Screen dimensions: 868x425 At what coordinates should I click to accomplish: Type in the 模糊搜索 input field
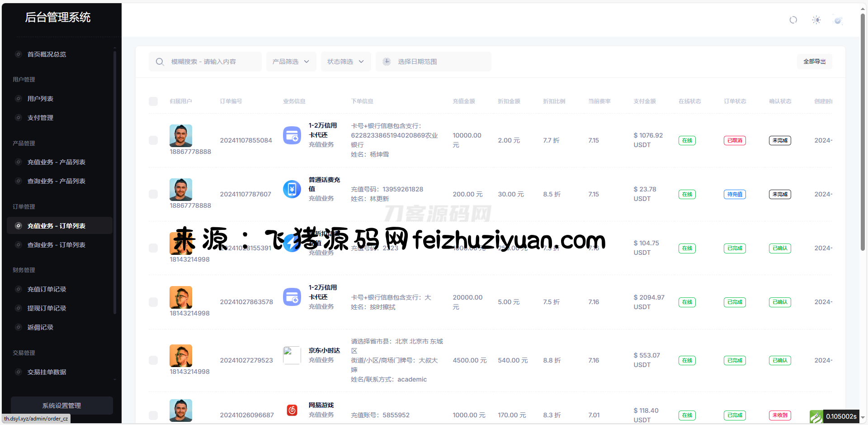[212, 62]
